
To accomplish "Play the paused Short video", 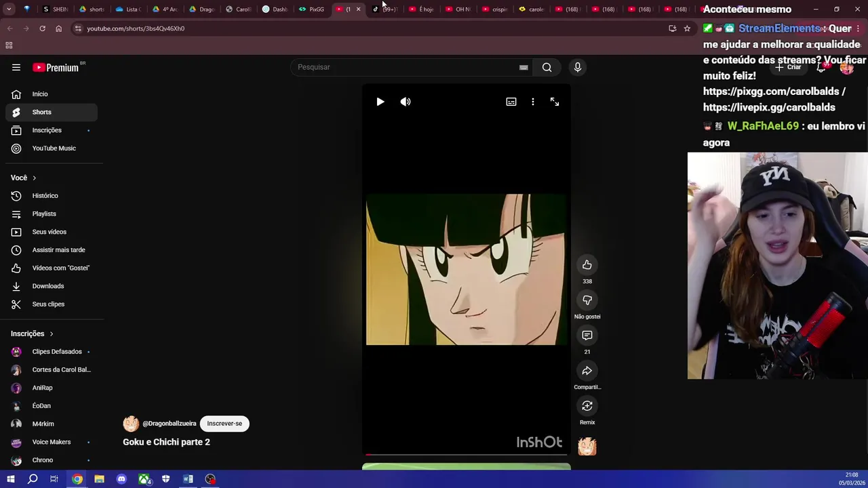I will 380,102.
